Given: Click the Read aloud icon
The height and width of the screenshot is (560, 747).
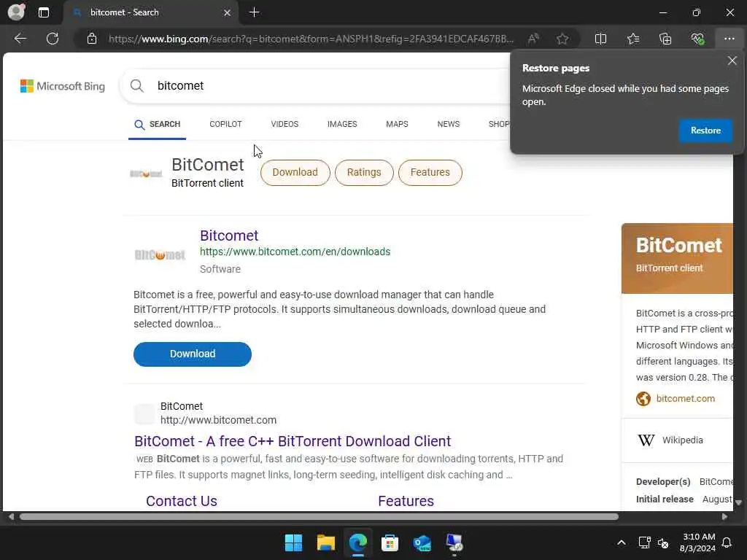Looking at the screenshot, I should coord(533,39).
